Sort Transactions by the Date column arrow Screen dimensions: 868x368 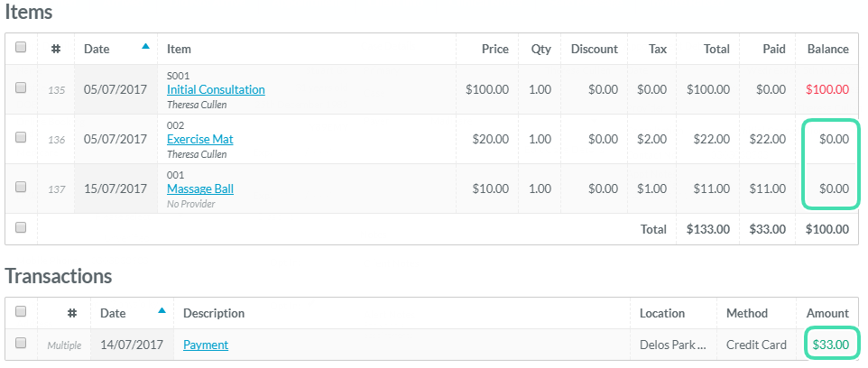tap(162, 310)
